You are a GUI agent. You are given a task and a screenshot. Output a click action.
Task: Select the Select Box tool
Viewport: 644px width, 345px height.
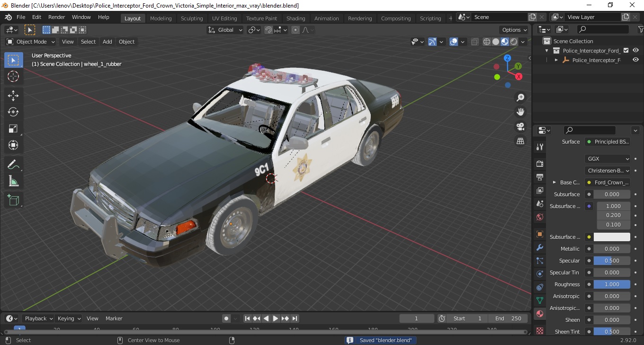point(13,60)
